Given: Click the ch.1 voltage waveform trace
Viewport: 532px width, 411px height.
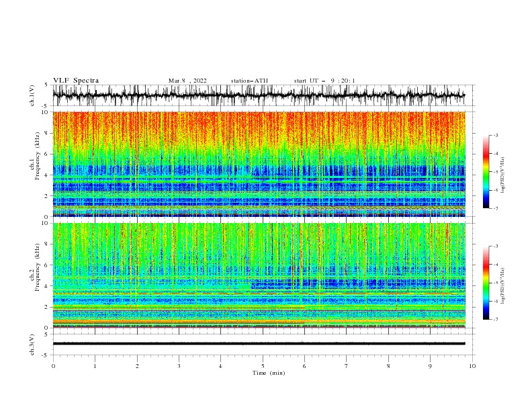Looking at the screenshot, I should (259, 95).
